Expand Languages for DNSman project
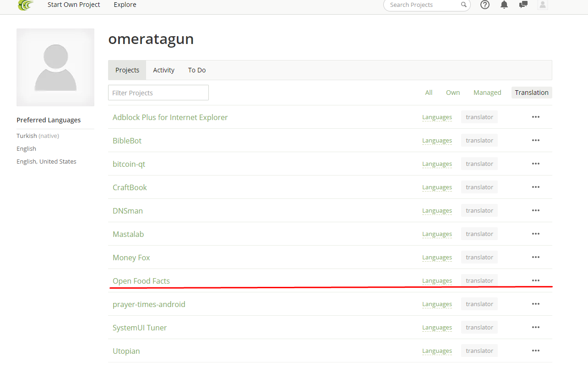588x384 pixels. tap(437, 211)
